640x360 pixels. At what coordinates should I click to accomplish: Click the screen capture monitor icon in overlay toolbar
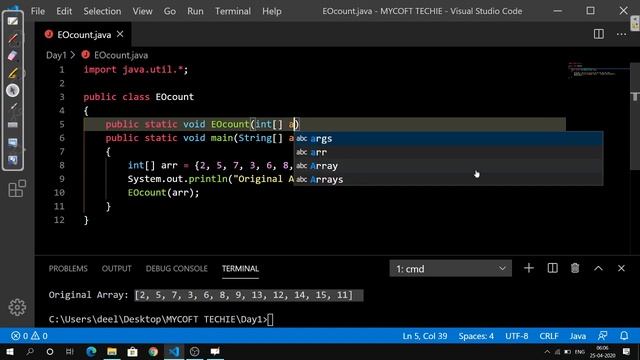click(x=13, y=142)
